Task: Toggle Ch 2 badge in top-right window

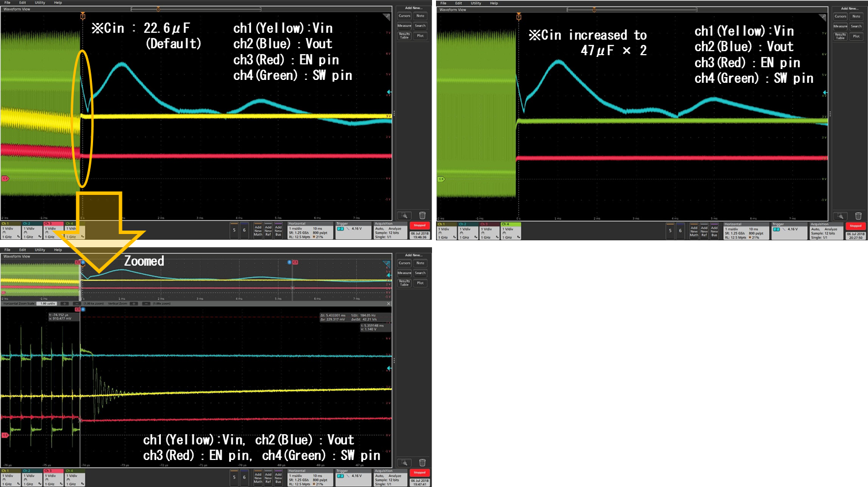Action: [x=469, y=231]
